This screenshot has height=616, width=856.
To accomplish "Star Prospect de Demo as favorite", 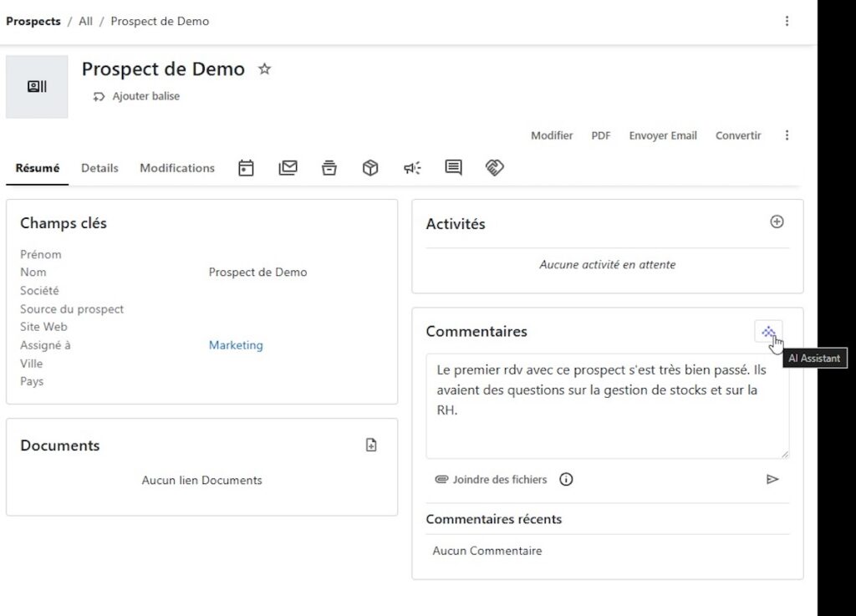I will click(x=265, y=69).
